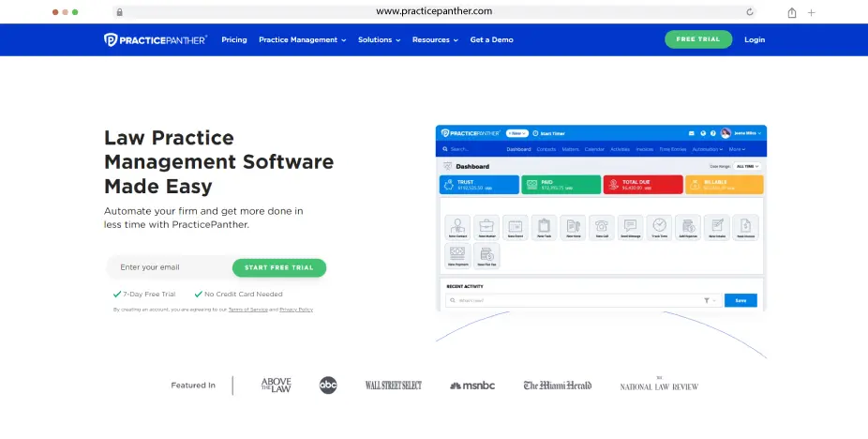Click the Enter your email field
868x439 pixels.
pyautogui.click(x=170, y=267)
